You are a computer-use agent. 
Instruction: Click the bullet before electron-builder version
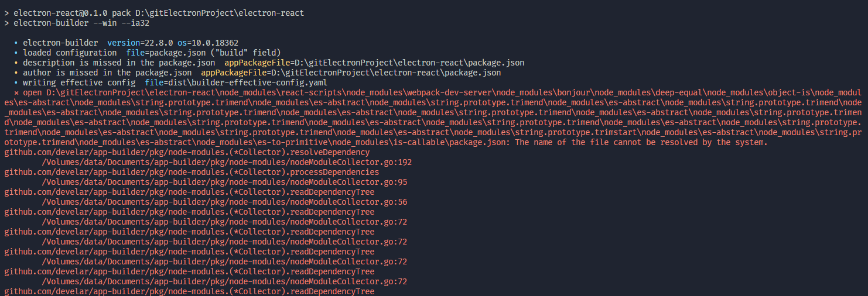point(16,43)
